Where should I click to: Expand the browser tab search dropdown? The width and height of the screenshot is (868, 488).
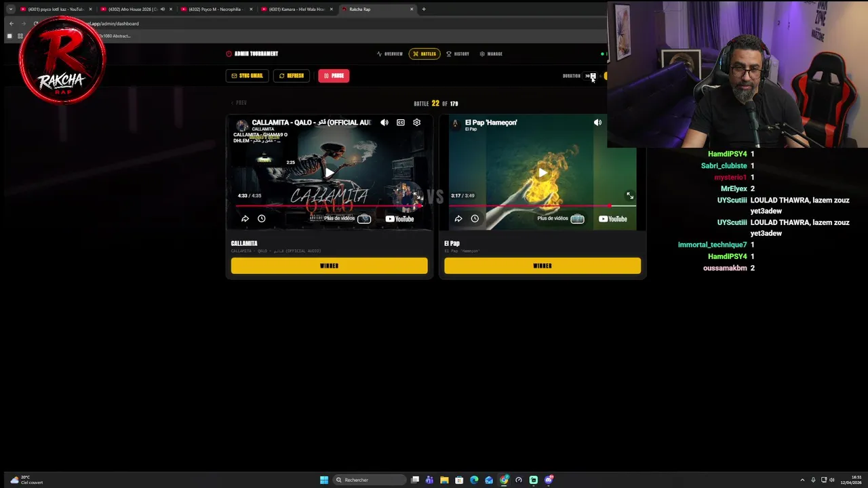coord(10,9)
